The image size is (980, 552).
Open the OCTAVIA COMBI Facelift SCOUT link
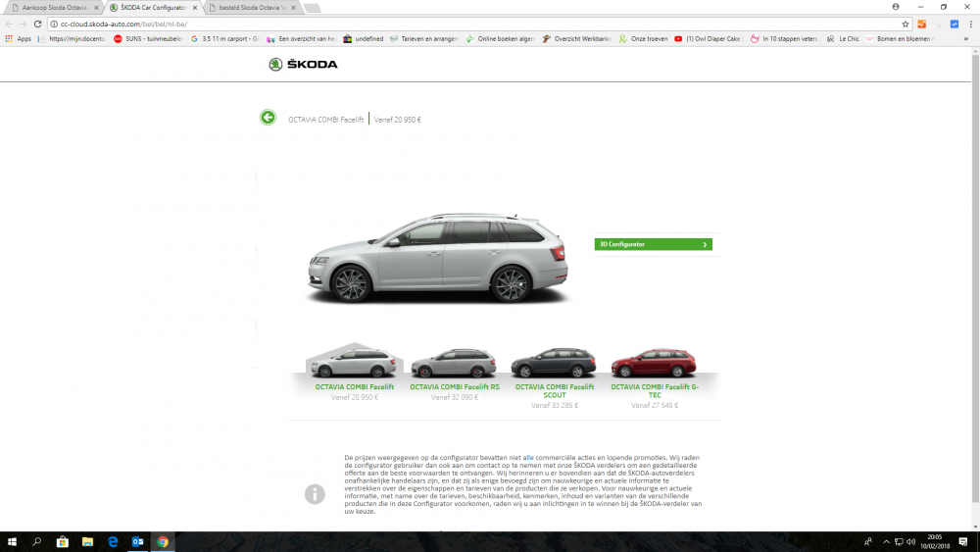(x=555, y=390)
